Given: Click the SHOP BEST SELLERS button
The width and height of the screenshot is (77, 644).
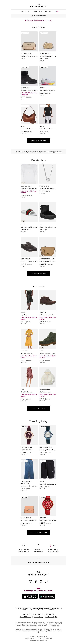Looking at the screenshot, I should pos(38,141).
